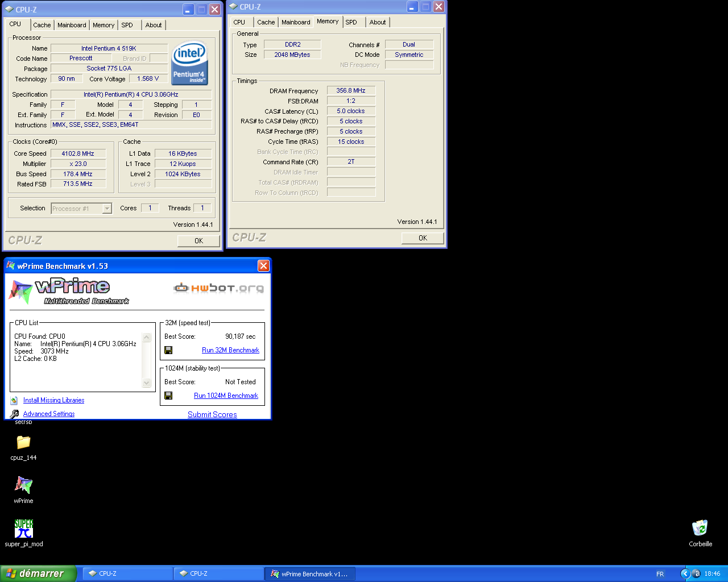Click the Name field Intel Pentium 4 519K
The image size is (728, 582).
pyautogui.click(x=109, y=48)
